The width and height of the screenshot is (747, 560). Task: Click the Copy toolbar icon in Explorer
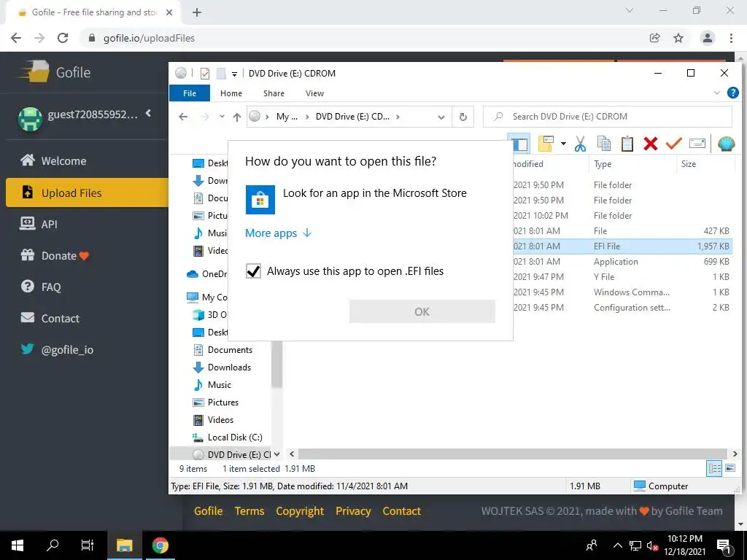tap(603, 144)
